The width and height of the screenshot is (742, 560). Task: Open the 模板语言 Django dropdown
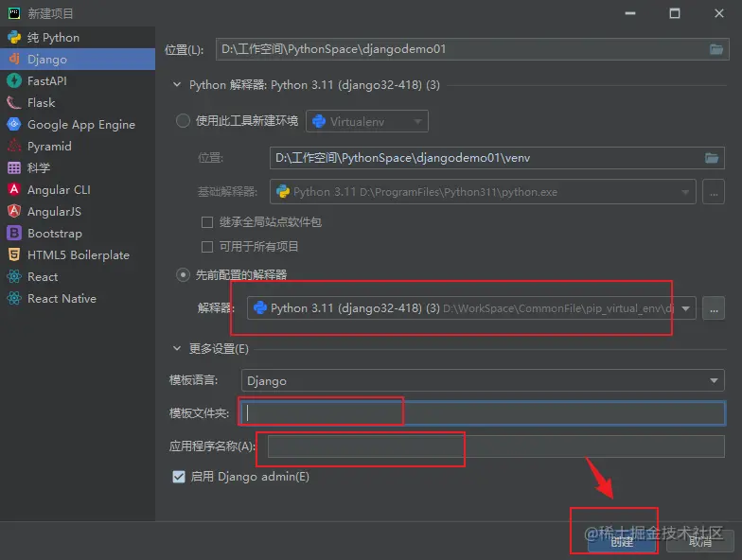[483, 380]
